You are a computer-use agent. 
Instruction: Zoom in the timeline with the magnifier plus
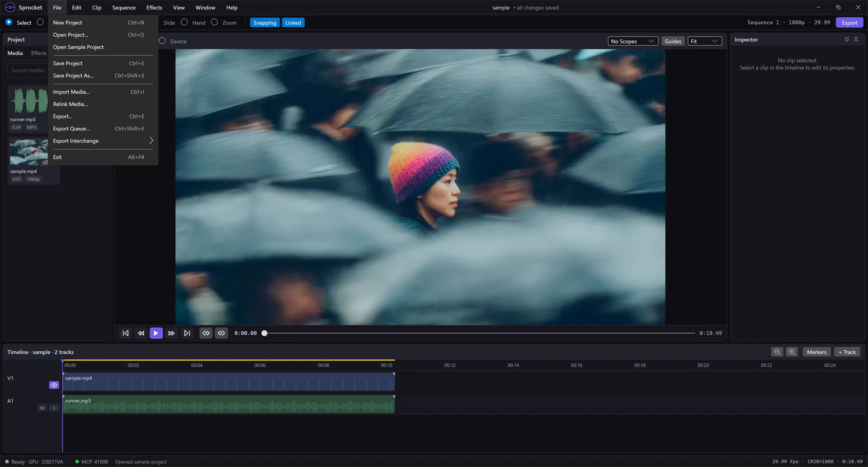pyautogui.click(x=792, y=352)
